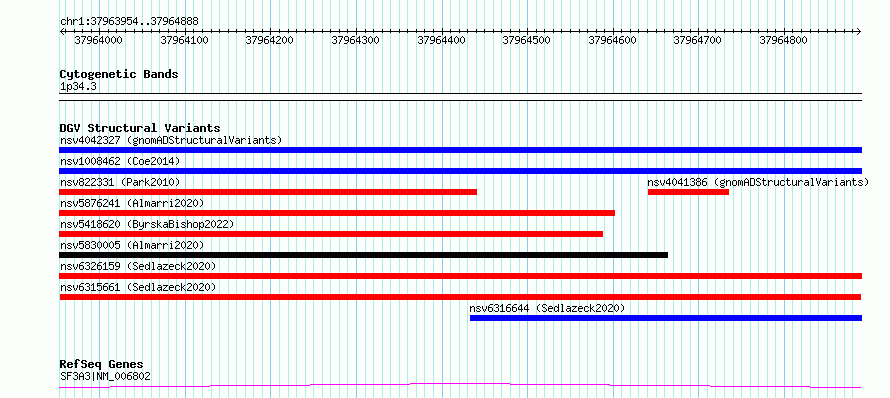
Task: Click the Cytogenetic Bands track heading
Action: (119, 74)
